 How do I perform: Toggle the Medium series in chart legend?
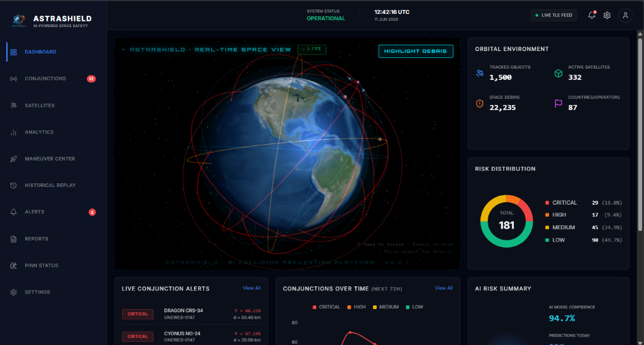386,307
